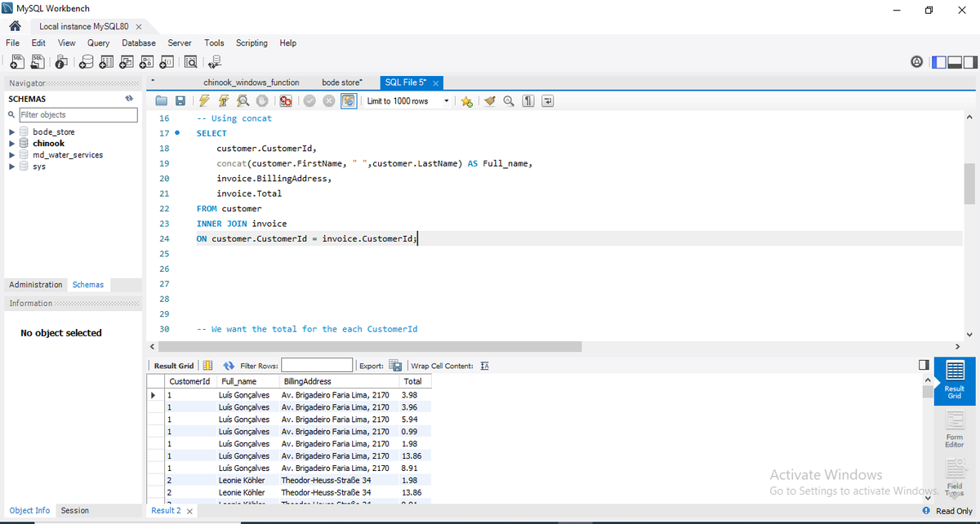Toggle continue-on-error stop icon
The height and width of the screenshot is (524, 980).
(286, 101)
